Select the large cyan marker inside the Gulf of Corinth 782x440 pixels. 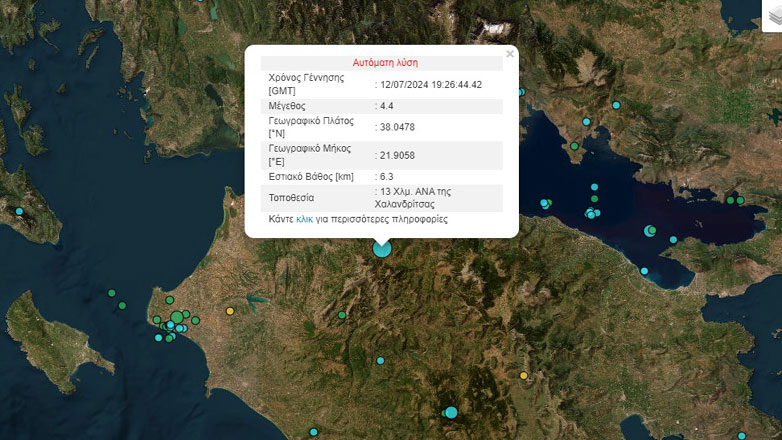649,231
